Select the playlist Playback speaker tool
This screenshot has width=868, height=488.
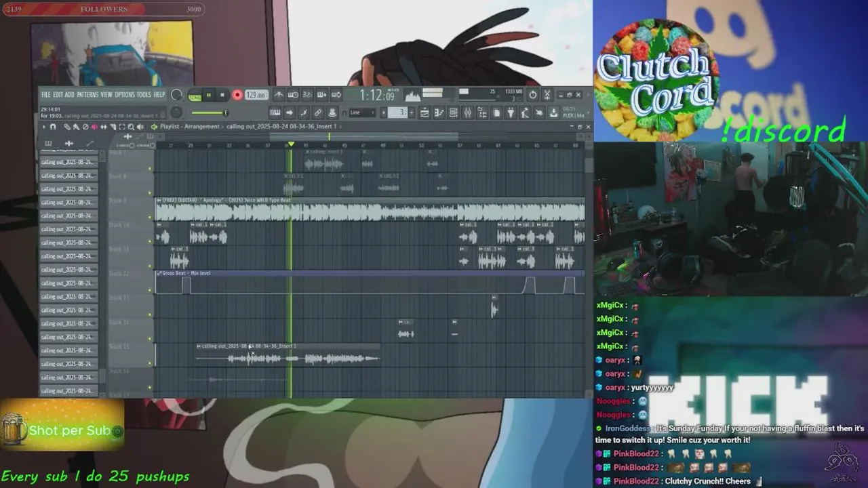pyautogui.click(x=140, y=127)
